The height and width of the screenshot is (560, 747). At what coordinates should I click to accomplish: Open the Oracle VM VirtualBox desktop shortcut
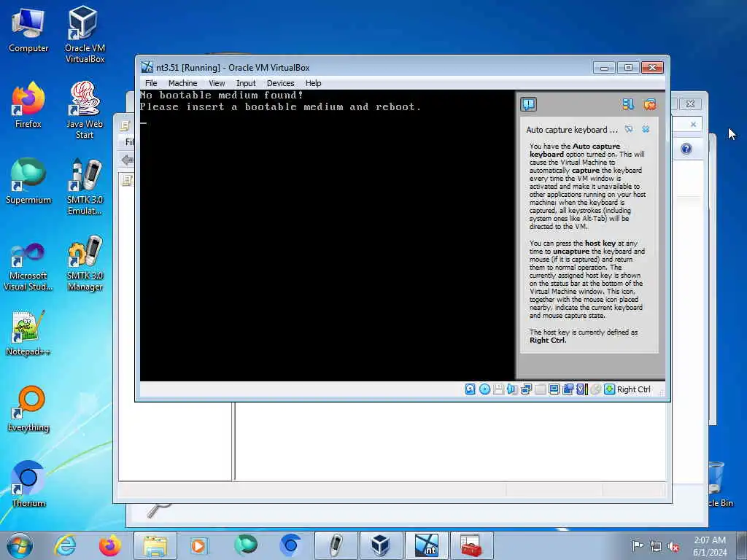(x=85, y=34)
